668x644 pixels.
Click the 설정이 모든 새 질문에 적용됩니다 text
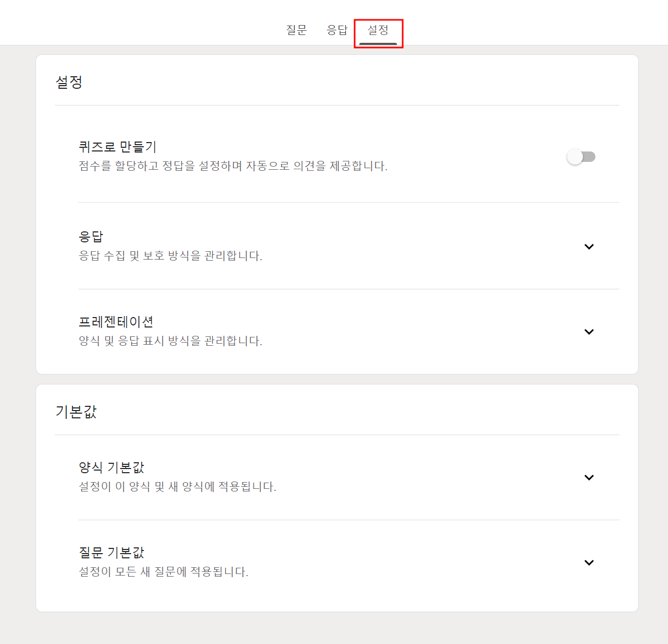163,572
